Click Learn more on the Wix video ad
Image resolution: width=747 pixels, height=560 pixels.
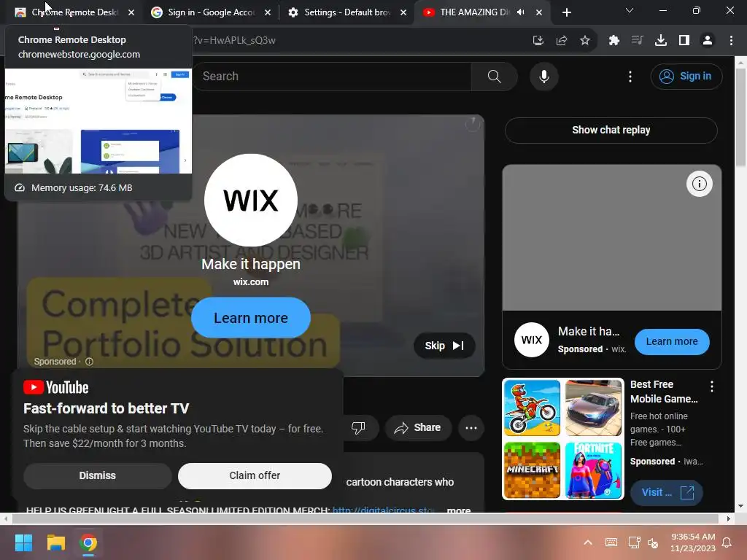point(251,318)
